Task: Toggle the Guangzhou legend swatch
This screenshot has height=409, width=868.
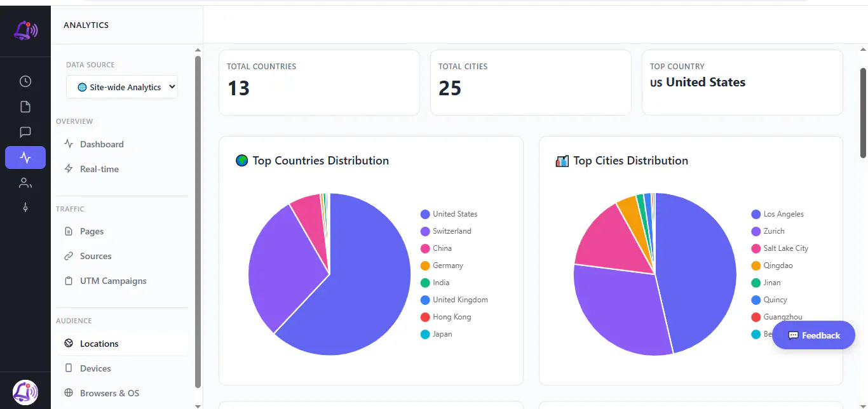Action: 756,317
